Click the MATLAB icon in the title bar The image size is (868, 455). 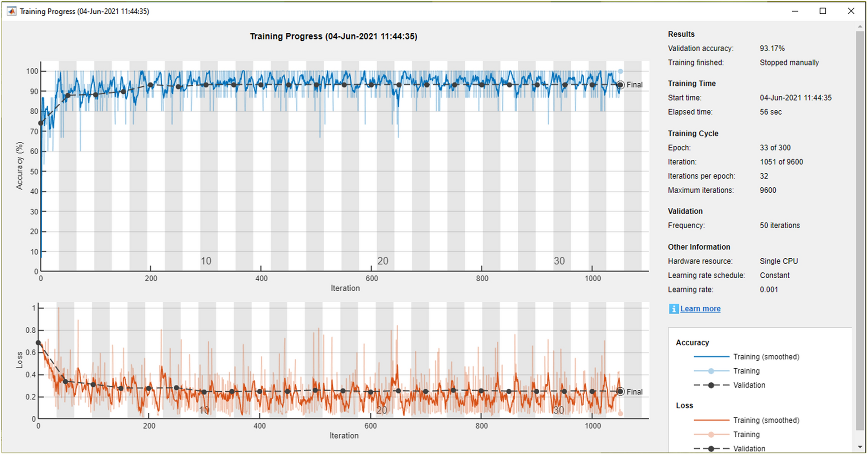tap(12, 11)
